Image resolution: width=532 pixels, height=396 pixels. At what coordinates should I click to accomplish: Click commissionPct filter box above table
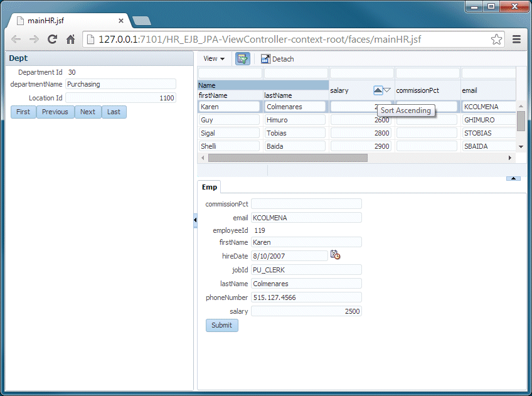click(x=427, y=73)
